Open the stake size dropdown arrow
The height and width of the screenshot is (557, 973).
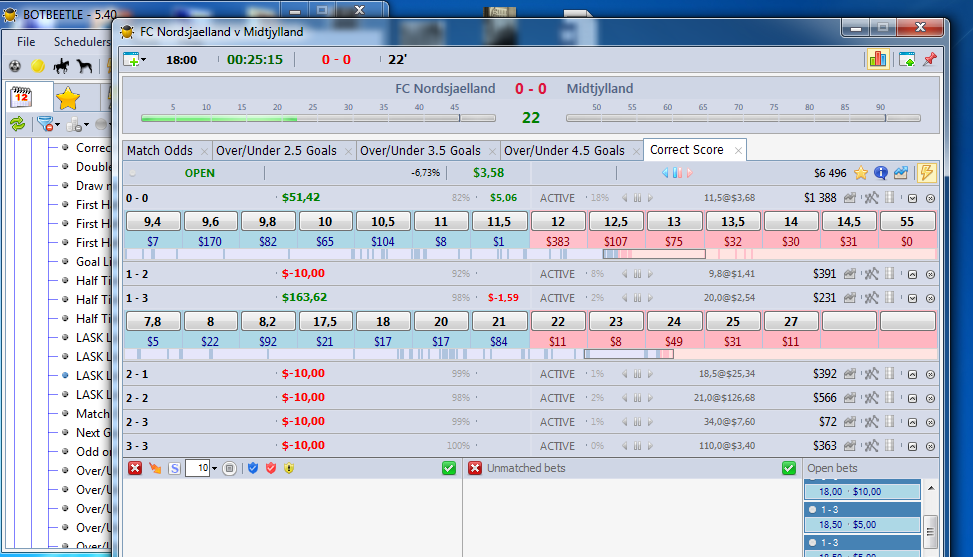215,468
